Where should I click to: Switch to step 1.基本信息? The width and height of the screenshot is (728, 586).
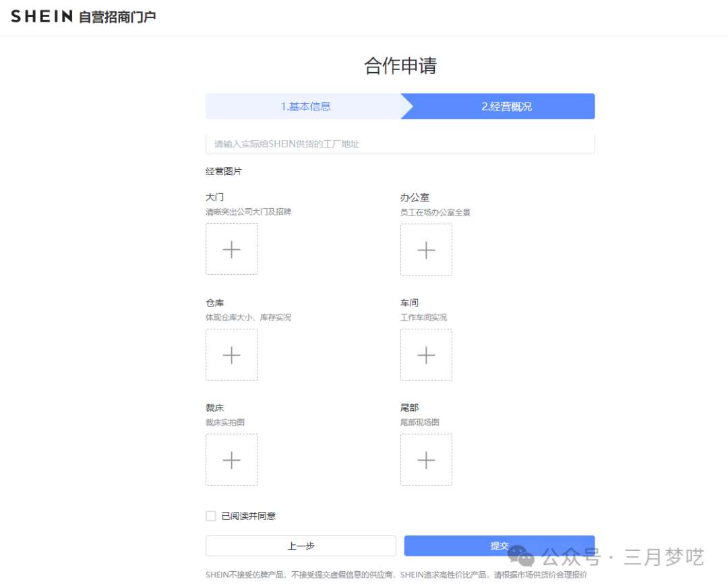(x=305, y=106)
